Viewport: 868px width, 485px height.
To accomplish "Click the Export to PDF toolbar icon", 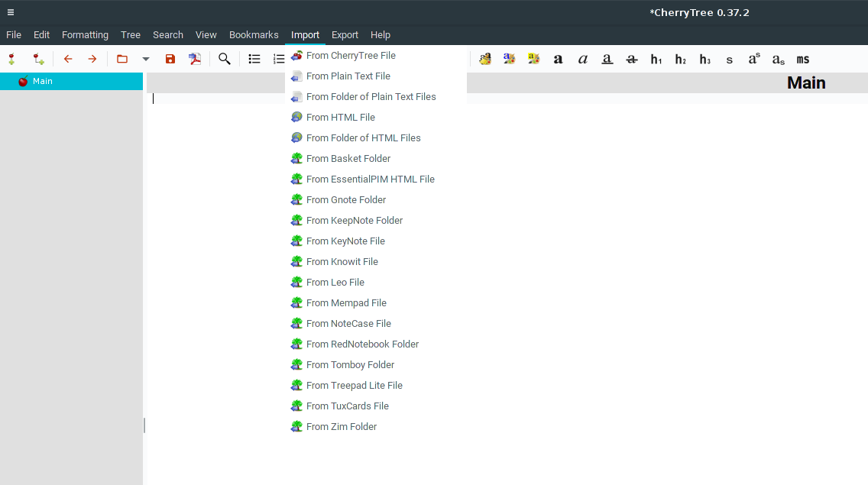I will pyautogui.click(x=195, y=59).
